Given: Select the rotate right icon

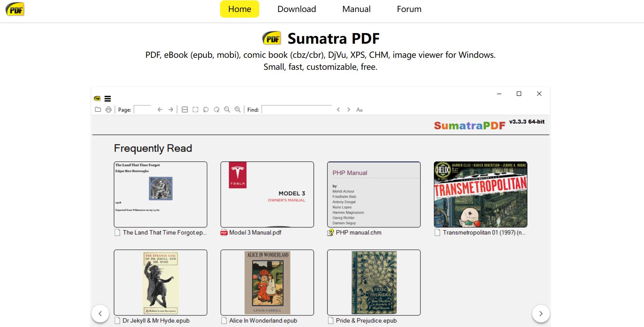Looking at the screenshot, I should point(217,110).
